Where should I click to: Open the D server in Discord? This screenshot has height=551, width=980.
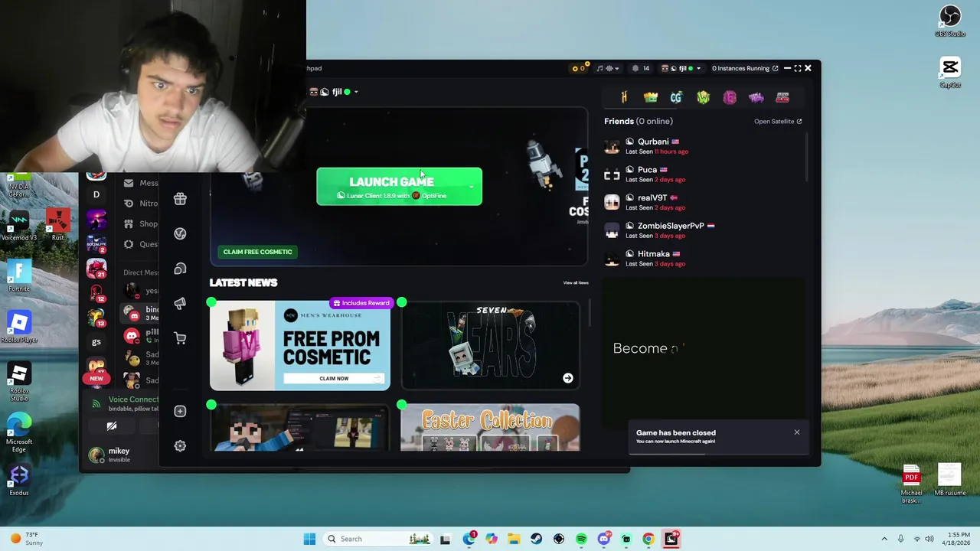coord(96,194)
